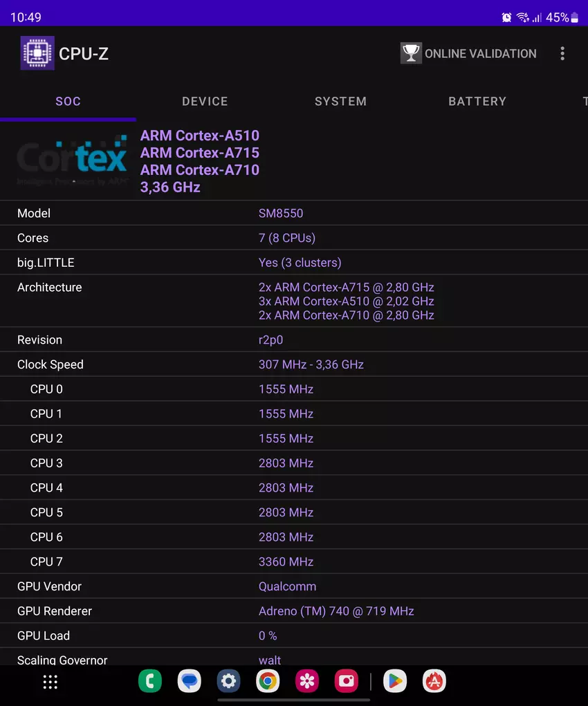Open the three-dot overflow menu
Image resolution: width=588 pixels, height=706 pixels.
562,53
